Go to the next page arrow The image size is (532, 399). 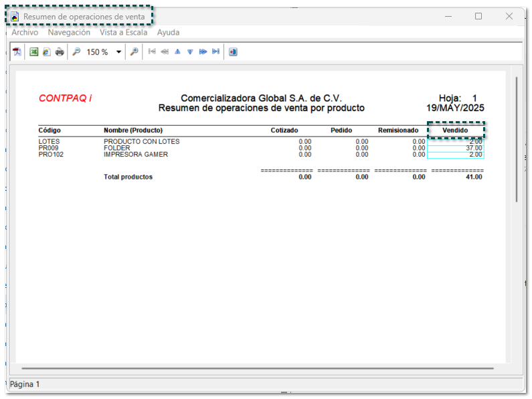click(x=190, y=52)
